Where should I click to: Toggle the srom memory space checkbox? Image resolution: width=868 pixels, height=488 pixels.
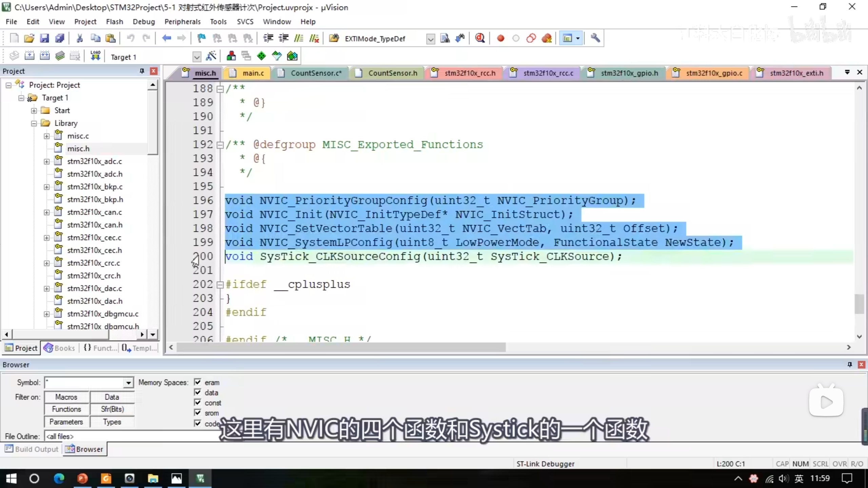pyautogui.click(x=198, y=412)
